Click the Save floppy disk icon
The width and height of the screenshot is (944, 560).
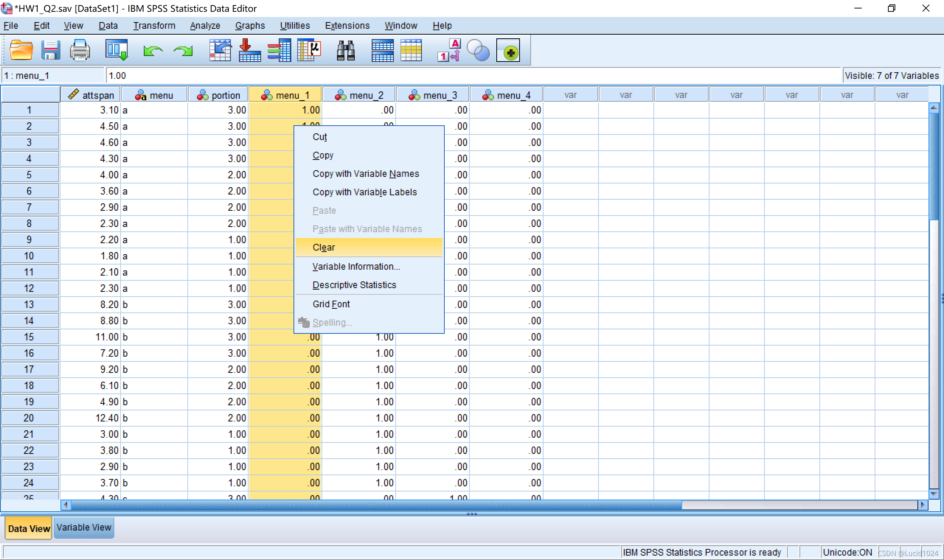tap(51, 50)
